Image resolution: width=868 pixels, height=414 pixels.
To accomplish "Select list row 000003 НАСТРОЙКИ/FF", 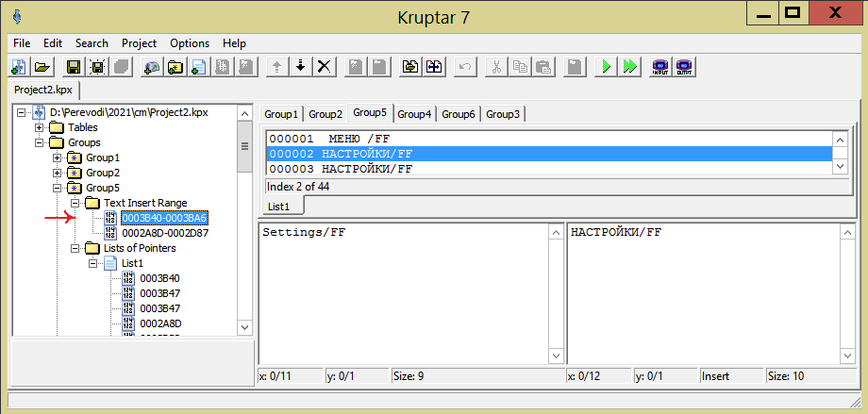I will pyautogui.click(x=548, y=169).
